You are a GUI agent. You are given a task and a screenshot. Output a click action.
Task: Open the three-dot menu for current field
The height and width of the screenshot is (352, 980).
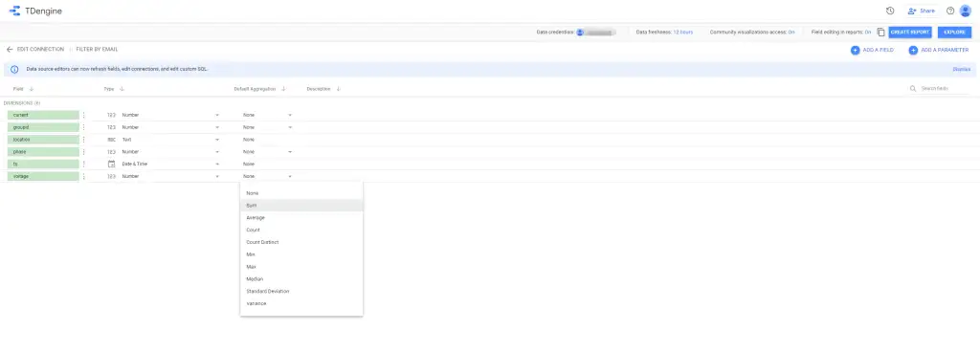click(x=84, y=115)
